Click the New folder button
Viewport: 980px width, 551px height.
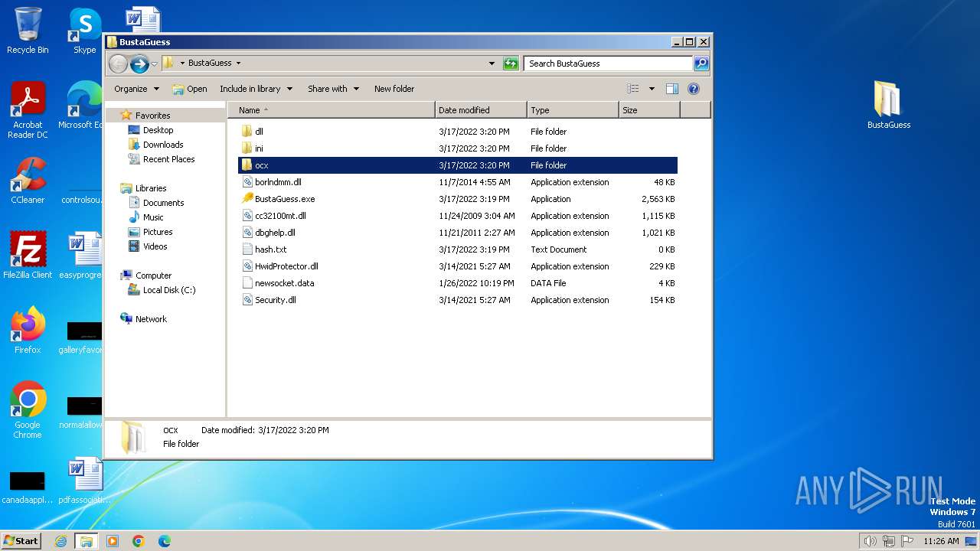[394, 89]
